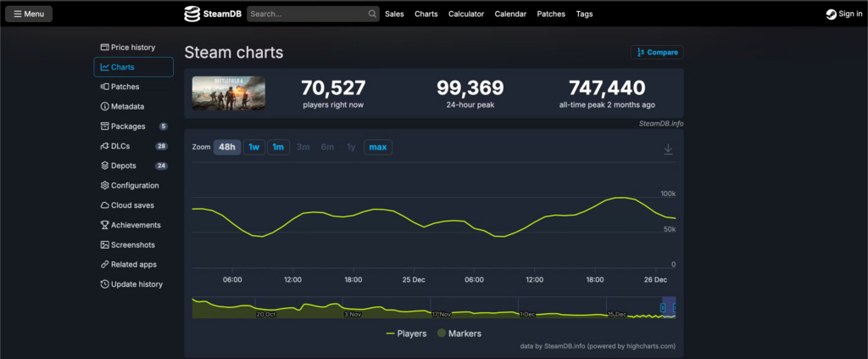Go to Sales in top navigation
Viewport: 868px width, 359px height.
pos(394,14)
